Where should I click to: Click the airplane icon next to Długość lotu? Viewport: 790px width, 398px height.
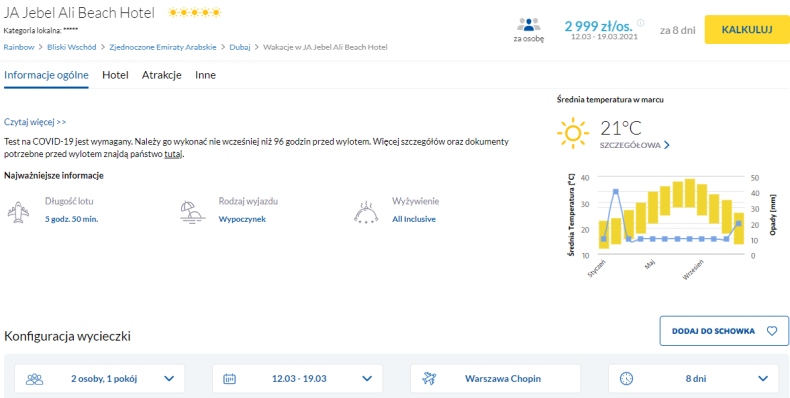coord(18,212)
